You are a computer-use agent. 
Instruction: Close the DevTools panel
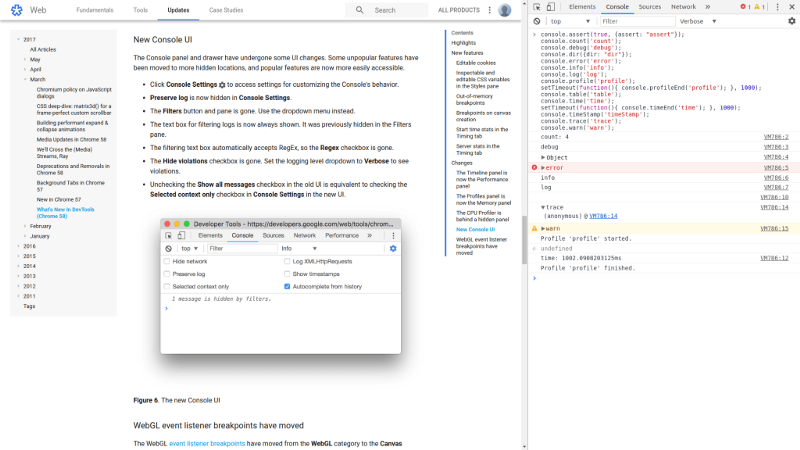[x=790, y=7]
